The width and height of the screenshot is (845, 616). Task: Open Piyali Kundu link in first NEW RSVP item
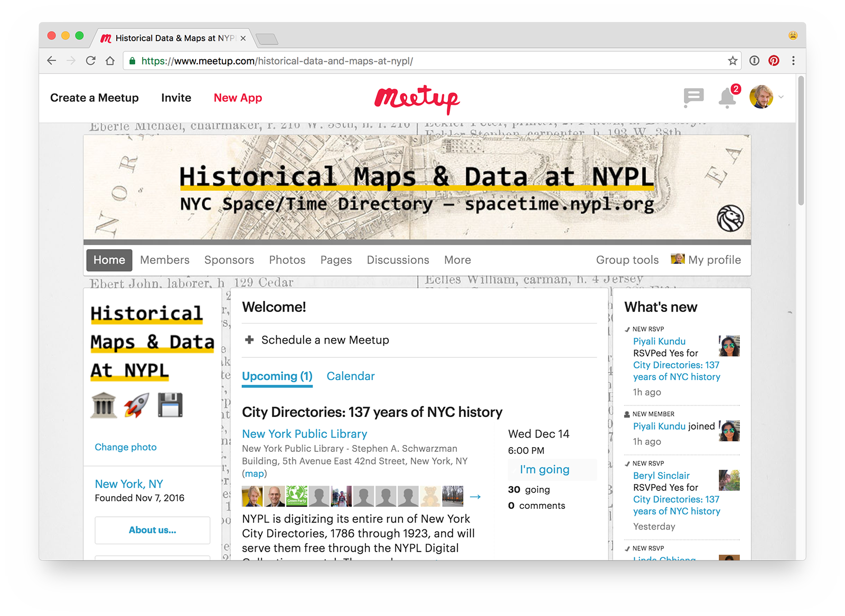[x=659, y=342]
